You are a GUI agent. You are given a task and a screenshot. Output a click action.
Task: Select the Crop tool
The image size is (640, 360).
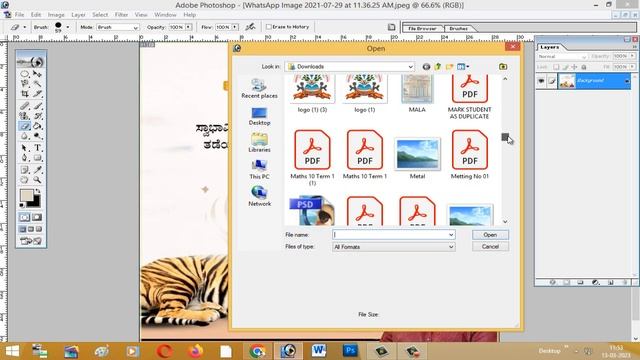pyautogui.click(x=24, y=93)
